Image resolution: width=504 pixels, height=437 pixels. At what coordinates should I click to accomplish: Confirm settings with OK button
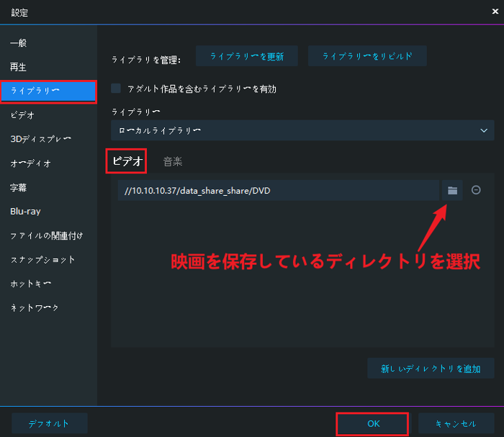point(373,423)
